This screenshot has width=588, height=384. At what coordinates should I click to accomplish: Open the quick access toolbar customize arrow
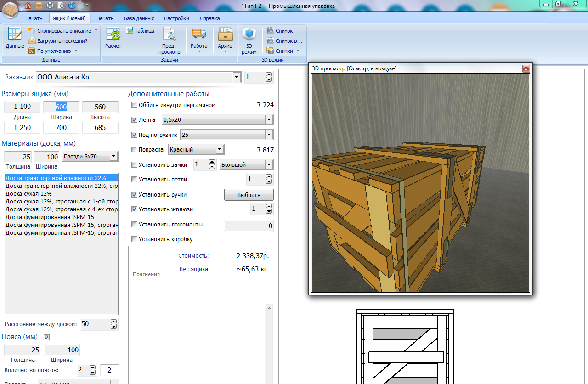87,6
